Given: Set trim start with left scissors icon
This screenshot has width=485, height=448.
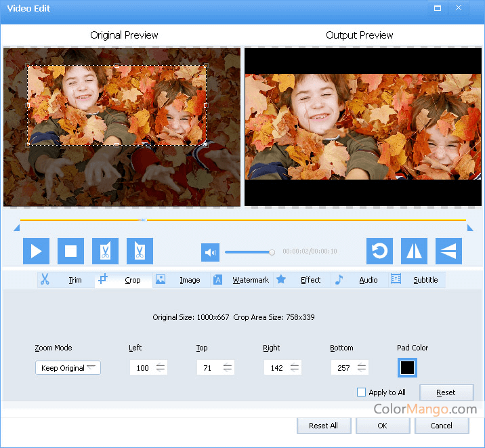Looking at the screenshot, I should tap(105, 251).
